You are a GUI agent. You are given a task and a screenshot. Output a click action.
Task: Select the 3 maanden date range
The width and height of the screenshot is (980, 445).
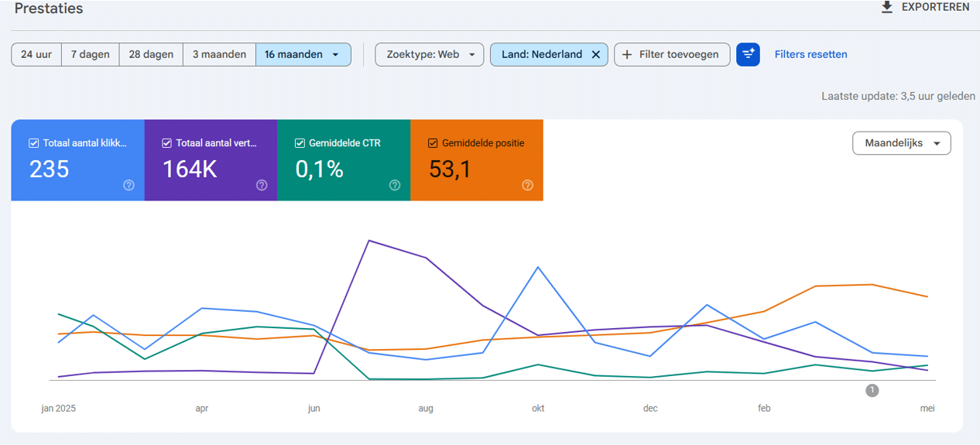pyautogui.click(x=219, y=54)
